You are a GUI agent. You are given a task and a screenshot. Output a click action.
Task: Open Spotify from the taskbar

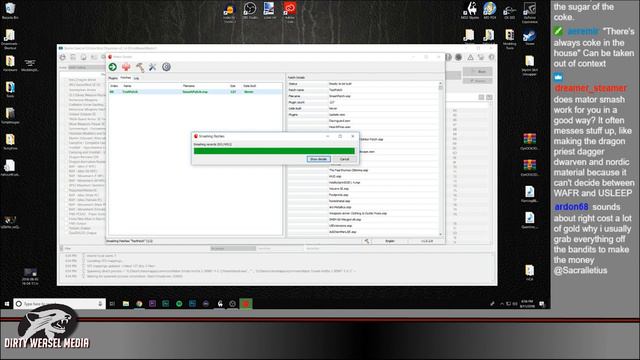pos(179,304)
